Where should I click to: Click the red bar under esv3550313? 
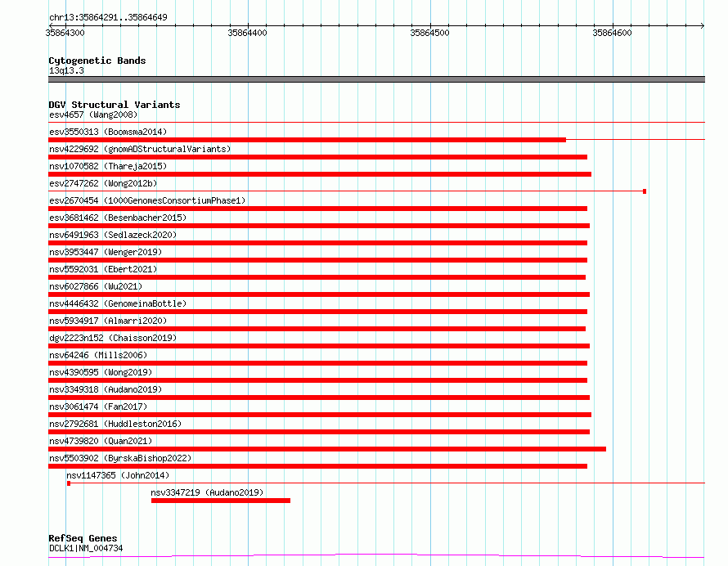307,140
